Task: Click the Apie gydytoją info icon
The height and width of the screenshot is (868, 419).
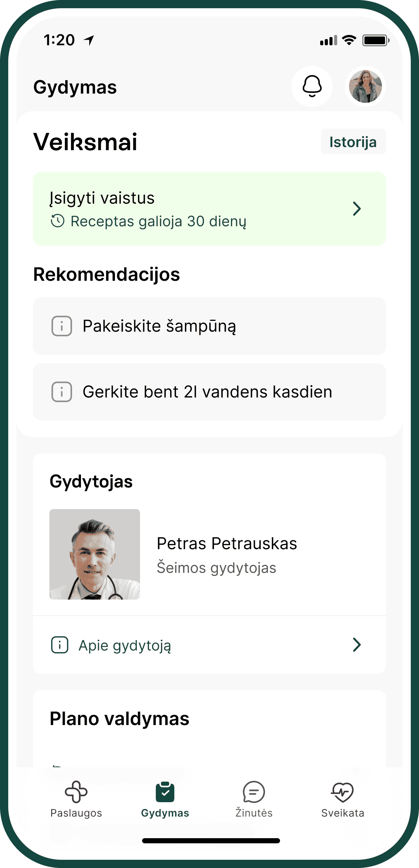Action: [60, 645]
